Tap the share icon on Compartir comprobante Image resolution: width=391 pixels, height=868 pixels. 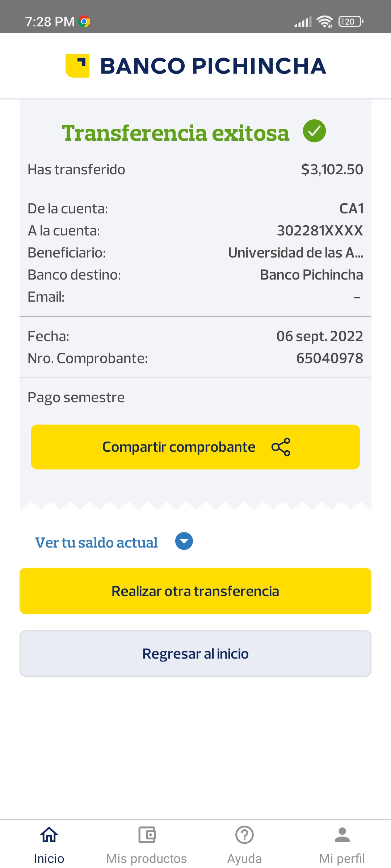pos(281,447)
